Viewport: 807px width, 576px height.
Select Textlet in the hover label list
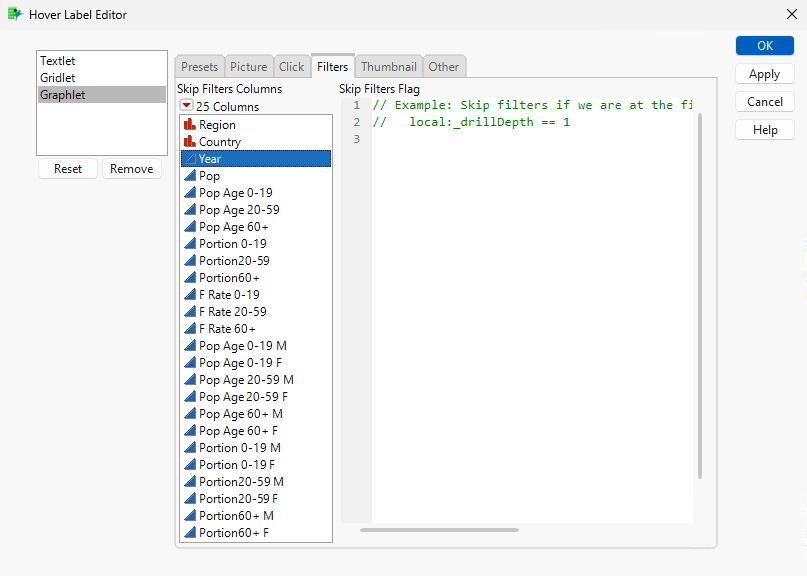pyautogui.click(x=57, y=60)
